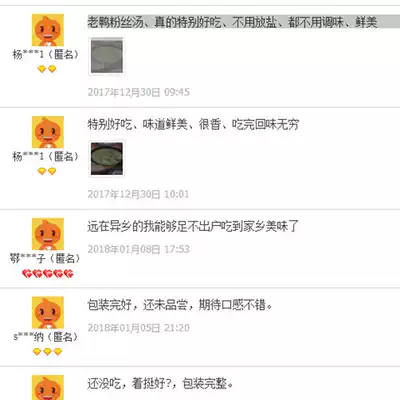Click the partially visible bottom reviewer avatar
400x400 pixels.
coord(48,388)
